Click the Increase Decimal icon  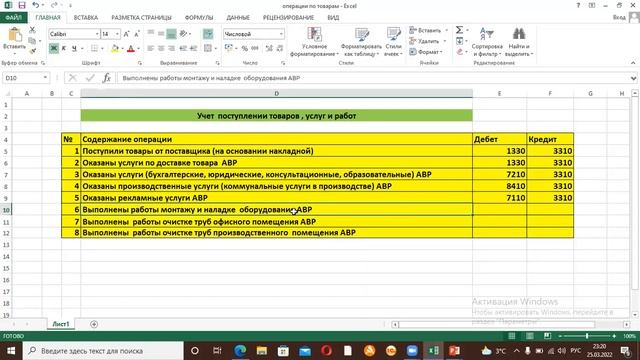[269, 49]
